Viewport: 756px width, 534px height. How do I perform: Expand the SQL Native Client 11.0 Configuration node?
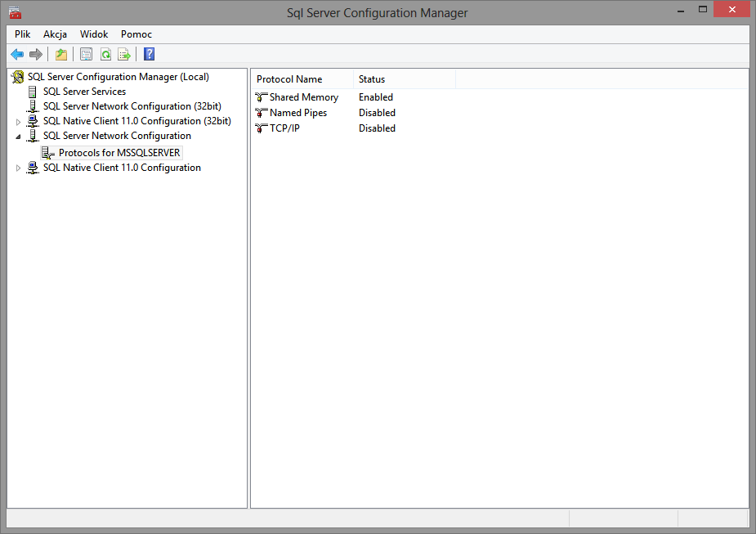[x=19, y=168]
